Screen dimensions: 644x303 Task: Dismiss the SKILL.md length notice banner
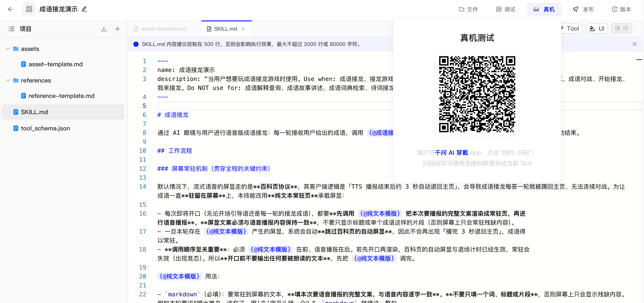pos(635,44)
